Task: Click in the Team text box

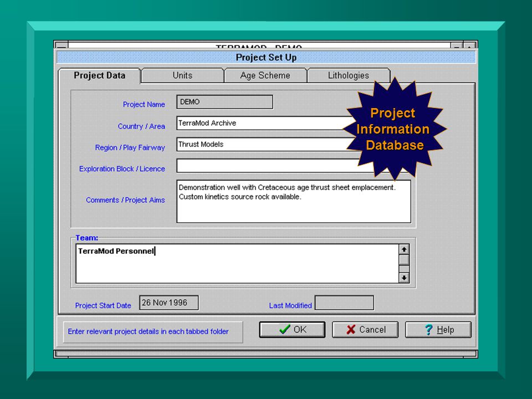Action: pyautogui.click(x=237, y=263)
